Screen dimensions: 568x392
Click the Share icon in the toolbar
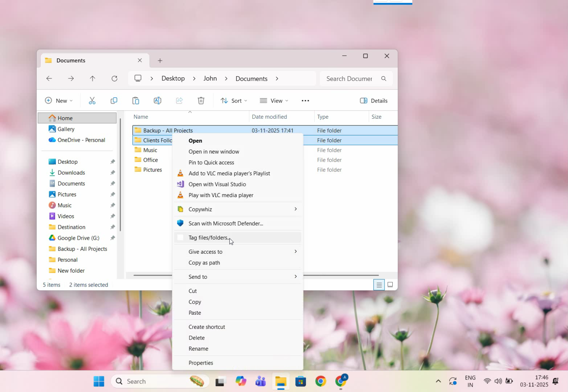pos(179,100)
